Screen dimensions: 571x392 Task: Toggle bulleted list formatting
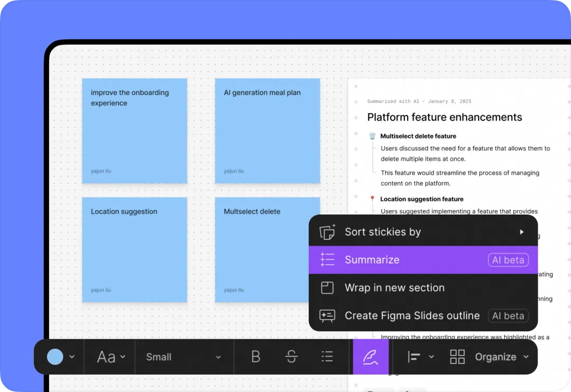(x=327, y=357)
